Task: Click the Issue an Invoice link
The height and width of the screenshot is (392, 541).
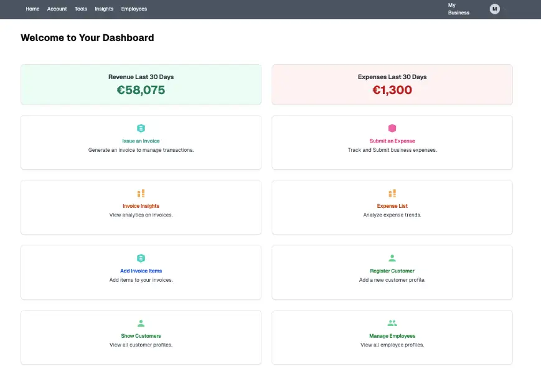Action: point(141,141)
